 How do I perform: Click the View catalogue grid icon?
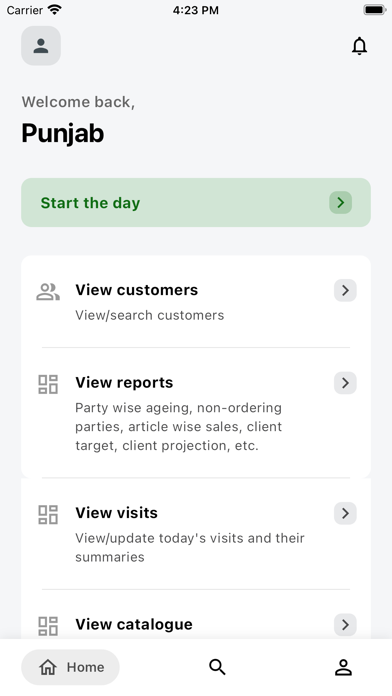[48, 626]
